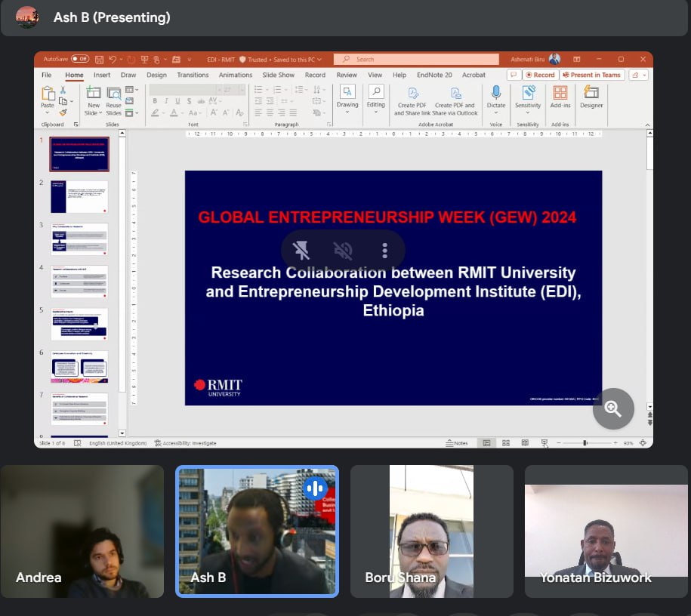Click the Save icon in title bar

(x=99, y=60)
